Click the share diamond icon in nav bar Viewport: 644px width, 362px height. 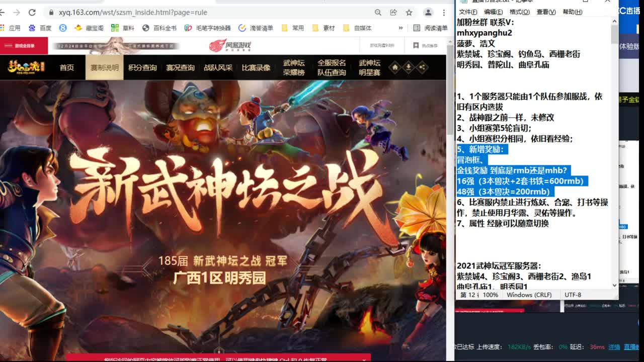(x=422, y=67)
